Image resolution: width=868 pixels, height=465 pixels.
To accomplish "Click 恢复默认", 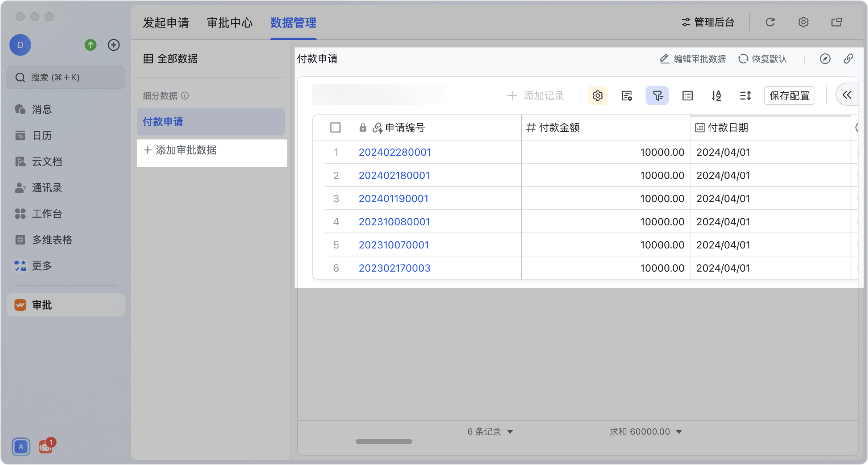I will pos(762,59).
